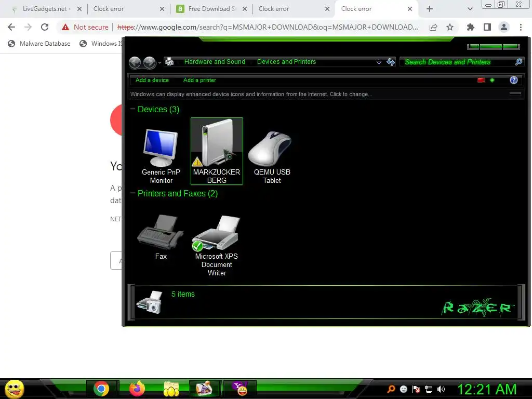
Task: Select the MARKZUCKERBERG device
Action: [217, 151]
